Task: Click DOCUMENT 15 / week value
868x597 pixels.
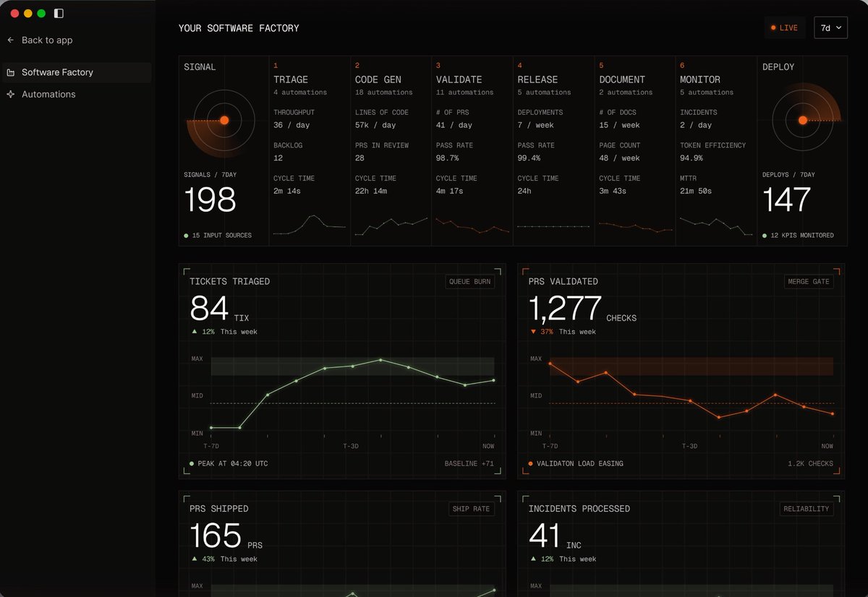Action: (x=619, y=125)
